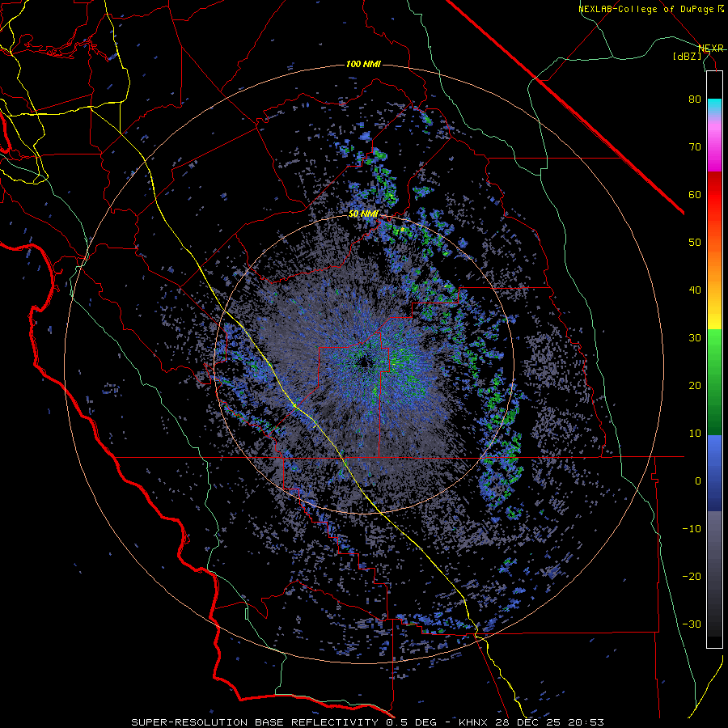Image resolution: width=728 pixels, height=728 pixels.
Task: Click the 30 value on dBZ scale
Action: click(x=695, y=338)
